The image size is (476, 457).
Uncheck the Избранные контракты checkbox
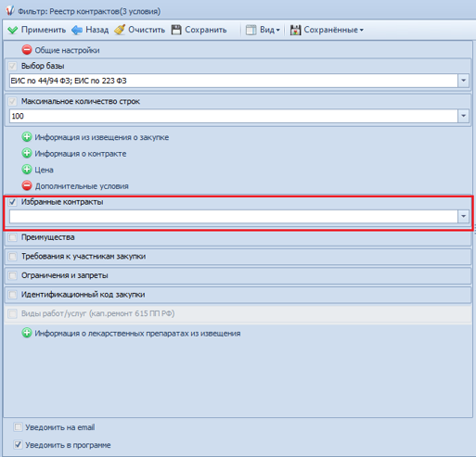click(x=12, y=202)
